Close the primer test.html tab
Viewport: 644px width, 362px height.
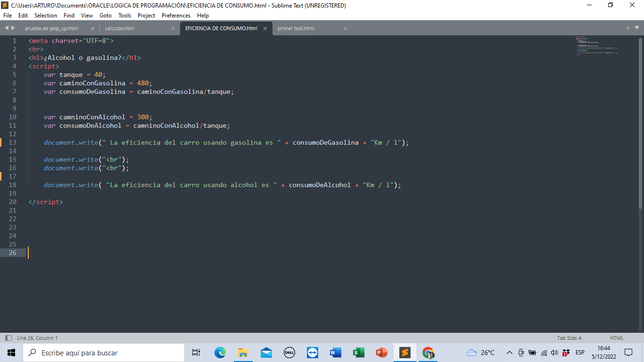coord(345,28)
